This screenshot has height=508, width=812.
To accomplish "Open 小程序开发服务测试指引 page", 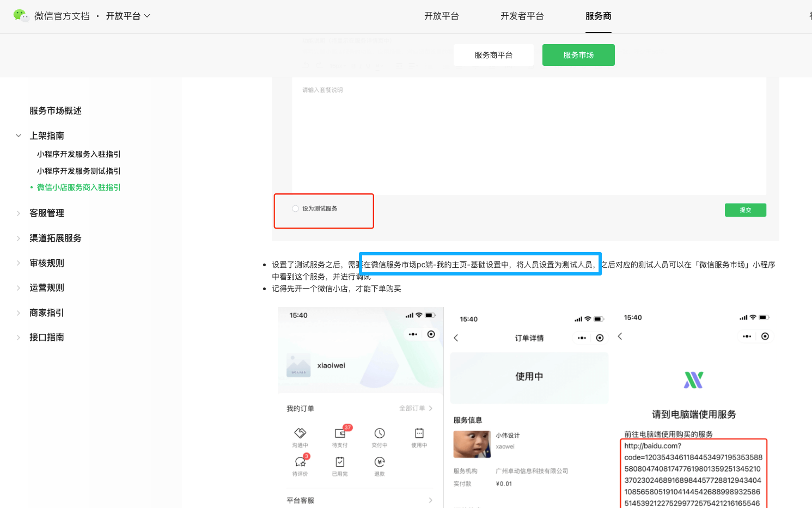I will (79, 171).
